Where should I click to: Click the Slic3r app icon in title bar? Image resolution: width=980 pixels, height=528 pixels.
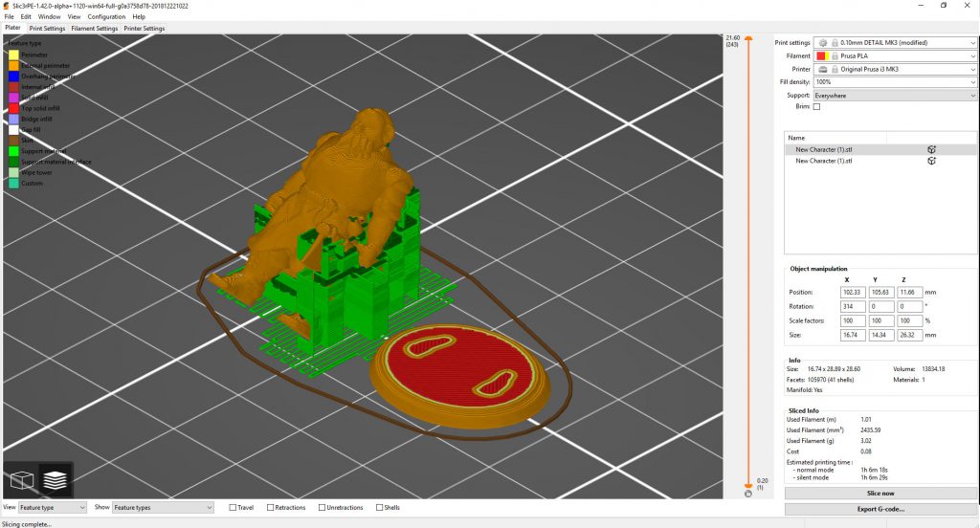pyautogui.click(x=7, y=6)
